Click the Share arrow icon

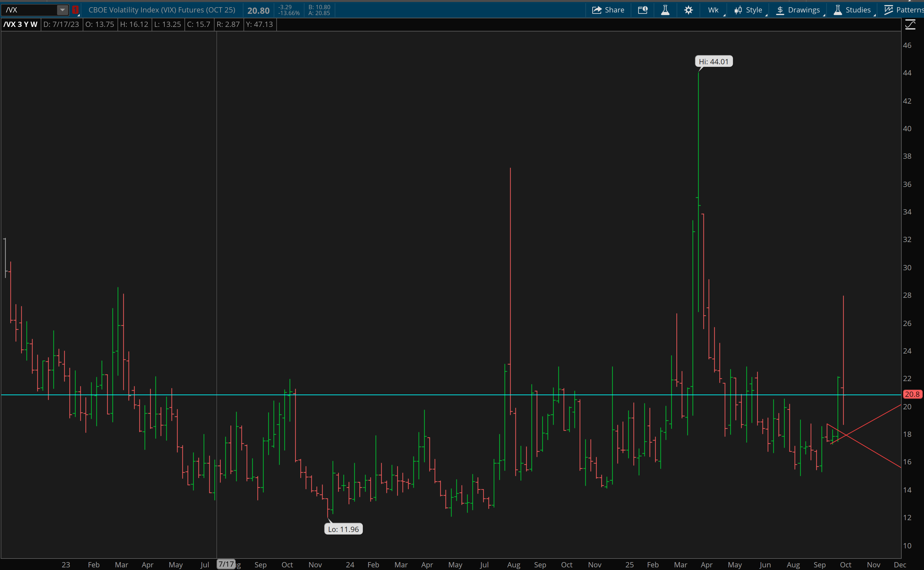[x=596, y=10]
